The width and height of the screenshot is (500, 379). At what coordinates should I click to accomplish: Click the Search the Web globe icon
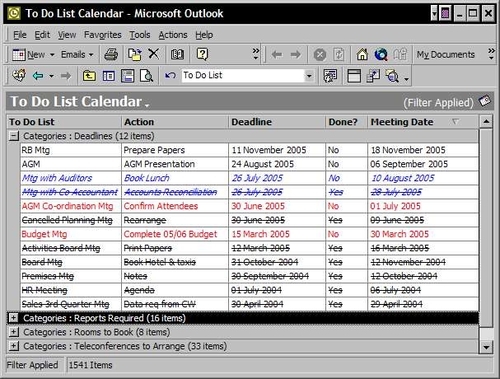tap(381, 54)
